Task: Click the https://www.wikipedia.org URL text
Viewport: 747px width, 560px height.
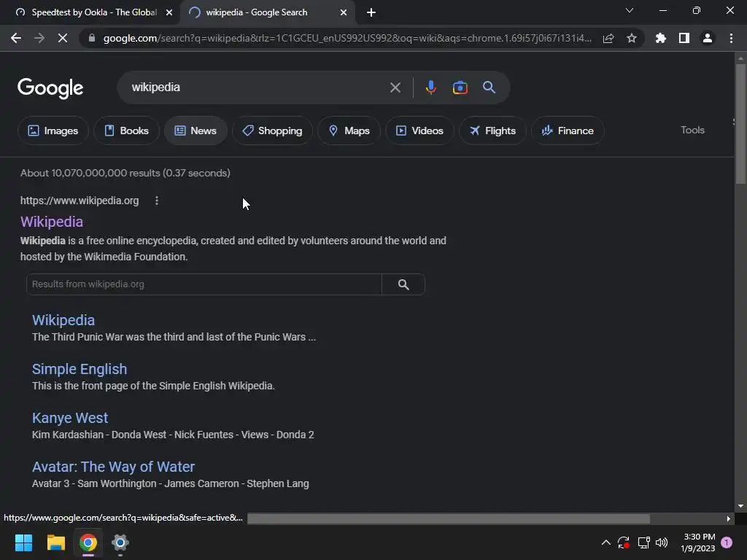Action: [80, 201]
